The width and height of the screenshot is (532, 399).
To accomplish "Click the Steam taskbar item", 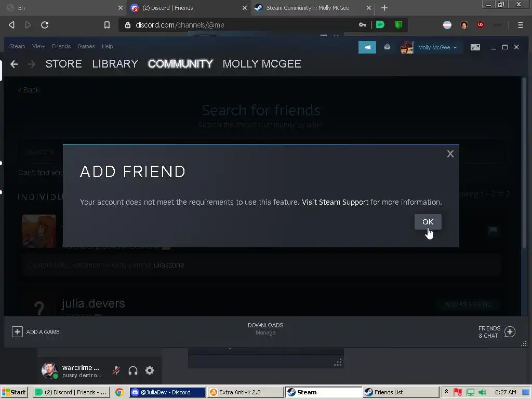I will [x=323, y=392].
